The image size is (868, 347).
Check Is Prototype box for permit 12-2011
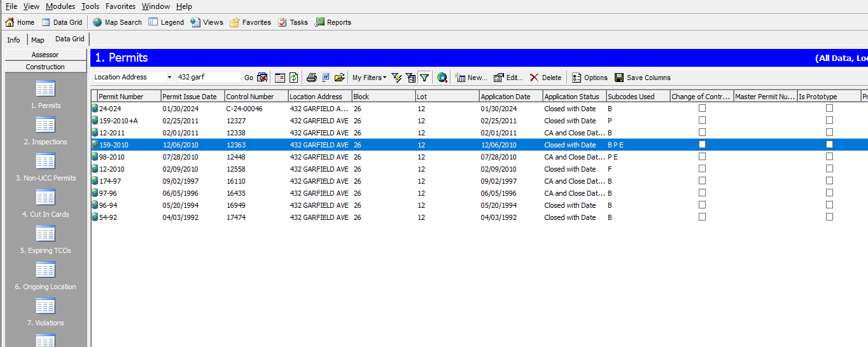pyautogui.click(x=829, y=132)
